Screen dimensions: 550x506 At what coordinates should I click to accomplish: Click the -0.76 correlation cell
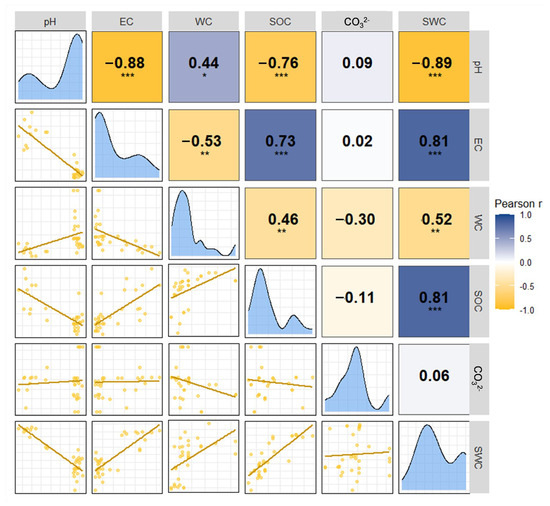coord(280,67)
